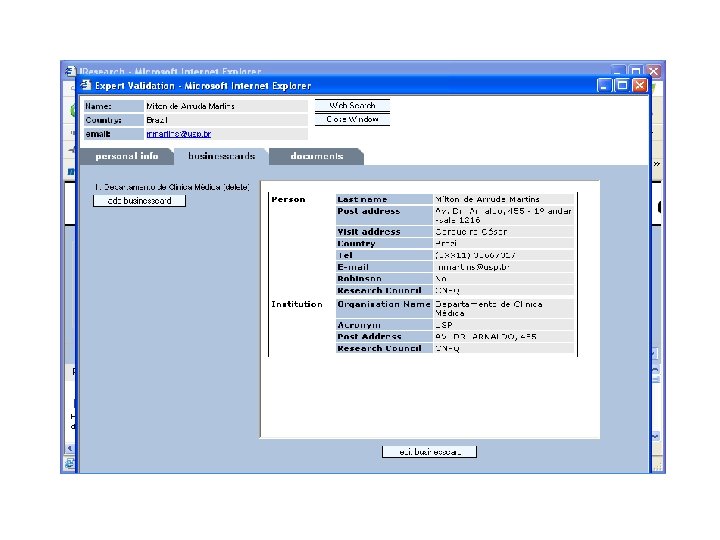Viewport: 720px width, 540px height.
Task: Close the Expert Validation window
Action: (640, 85)
